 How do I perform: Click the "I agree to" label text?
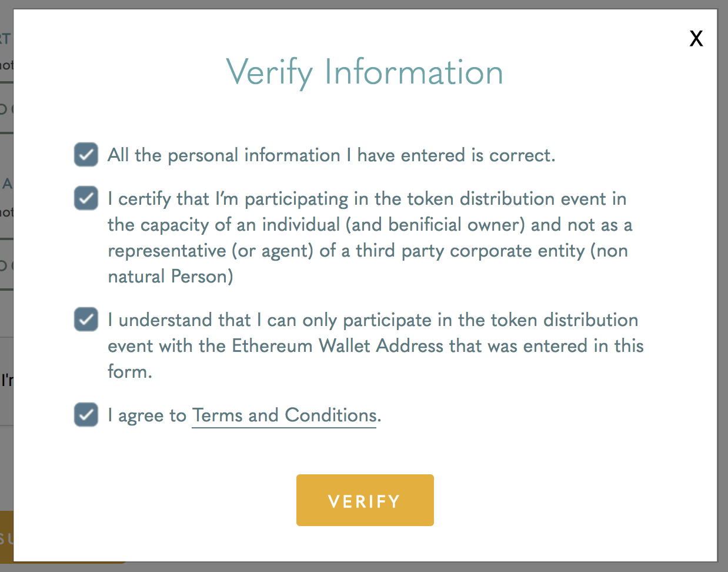tap(147, 415)
